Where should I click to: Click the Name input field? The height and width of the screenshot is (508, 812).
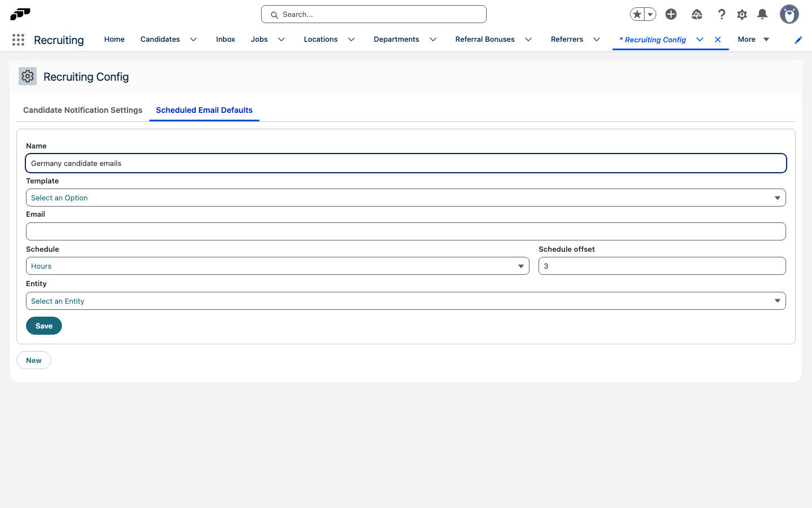406,163
